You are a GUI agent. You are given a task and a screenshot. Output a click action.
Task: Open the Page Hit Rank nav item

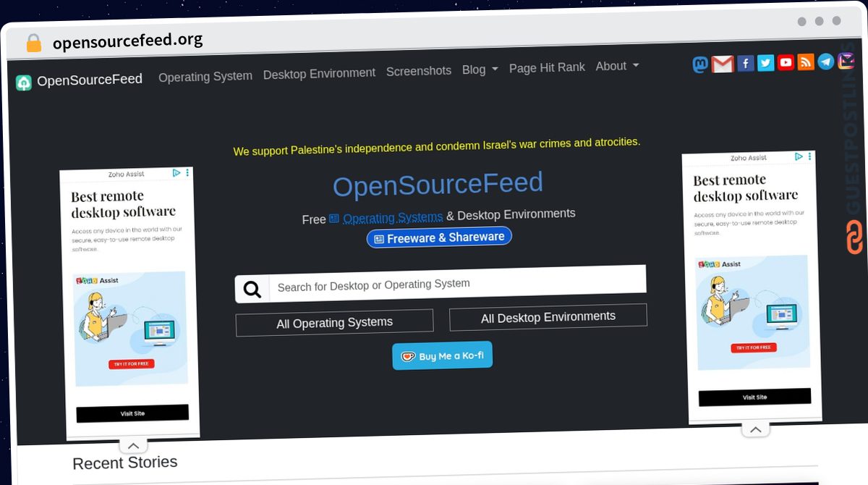click(547, 68)
